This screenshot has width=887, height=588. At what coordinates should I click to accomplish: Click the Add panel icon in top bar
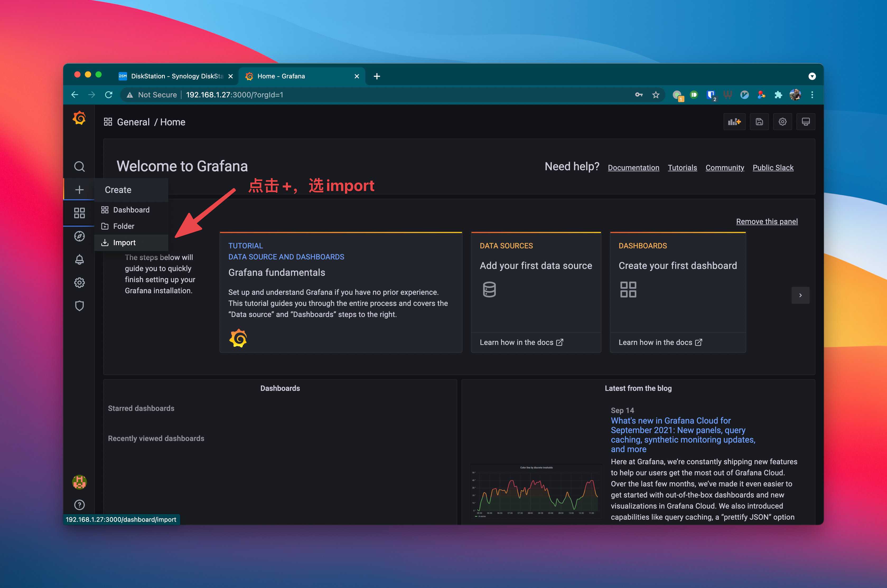734,122
